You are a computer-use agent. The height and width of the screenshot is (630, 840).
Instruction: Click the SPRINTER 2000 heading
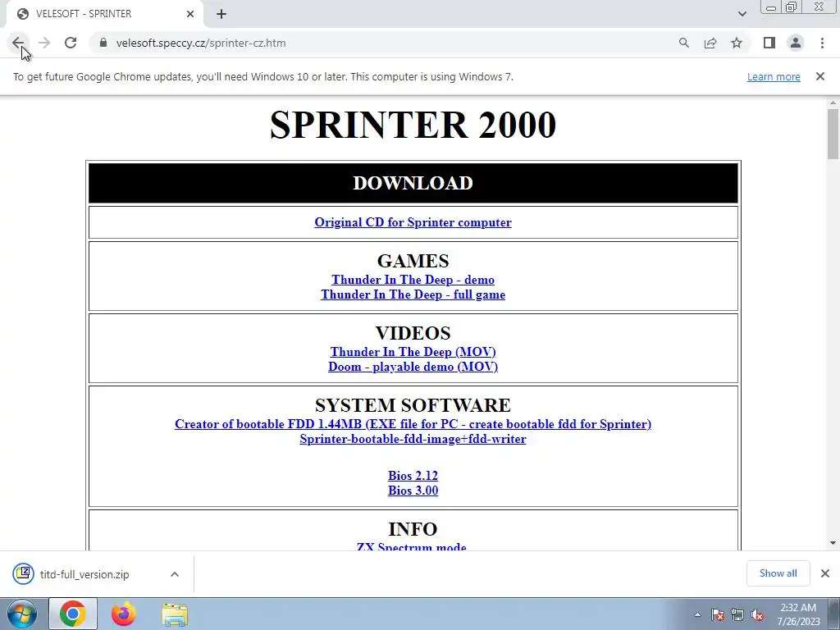coord(413,125)
